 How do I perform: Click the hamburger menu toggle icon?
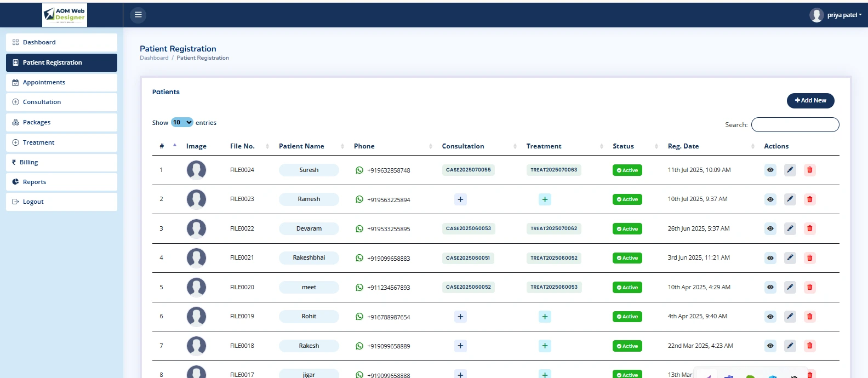pyautogui.click(x=138, y=15)
